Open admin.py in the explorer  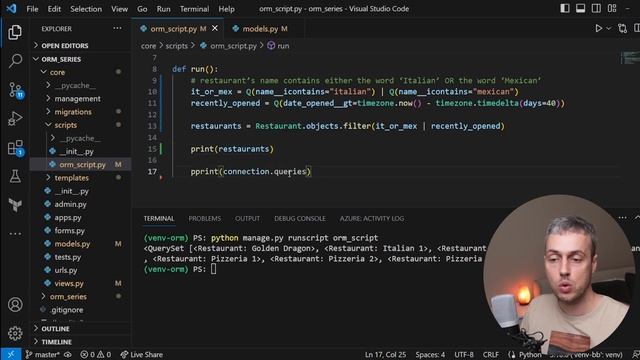[81, 204]
